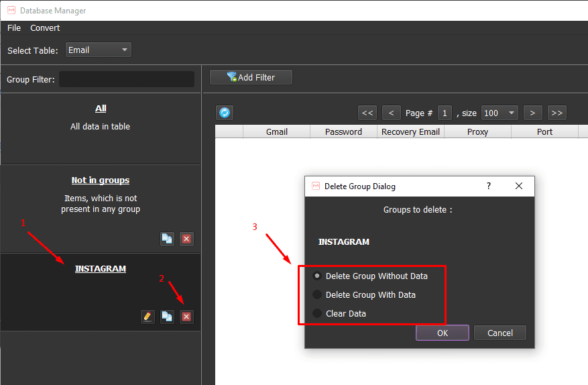Open the Convert menu
The width and height of the screenshot is (588, 385).
[45, 28]
